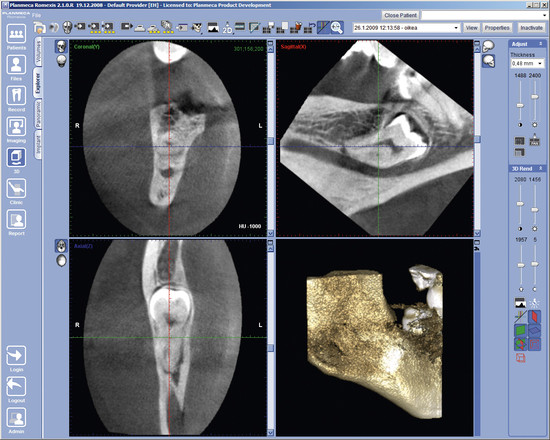Click the contrast slider under 1488
The height and width of the screenshot is (440, 550).
click(520, 105)
